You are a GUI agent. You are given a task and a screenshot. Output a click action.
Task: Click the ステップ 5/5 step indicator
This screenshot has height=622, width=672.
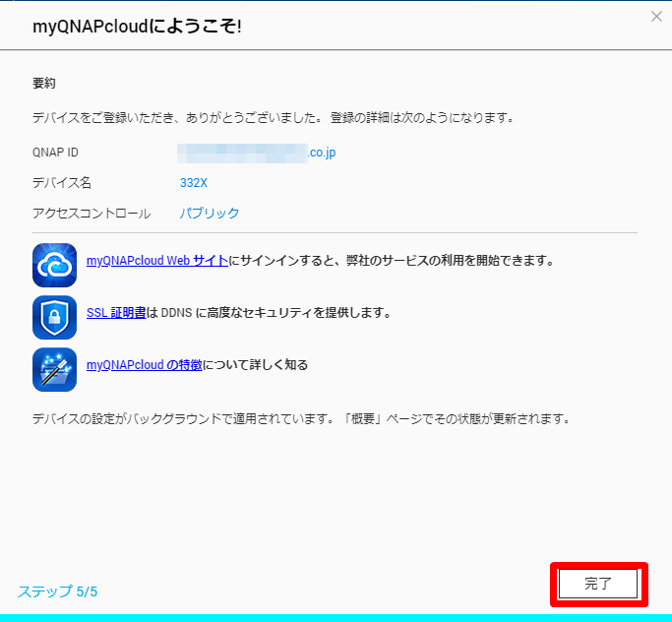[x=57, y=591]
